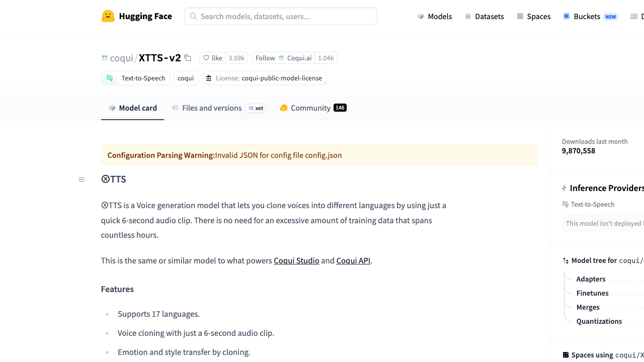
Task: Click the XTTS-v2 model title
Action: tap(159, 58)
